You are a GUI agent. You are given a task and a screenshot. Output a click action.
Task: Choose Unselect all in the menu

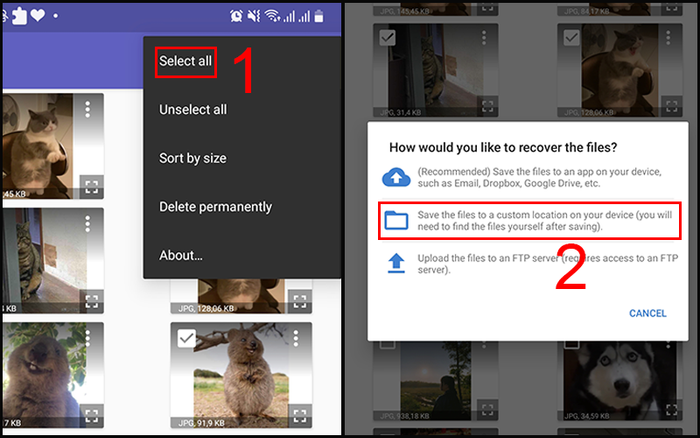click(193, 109)
